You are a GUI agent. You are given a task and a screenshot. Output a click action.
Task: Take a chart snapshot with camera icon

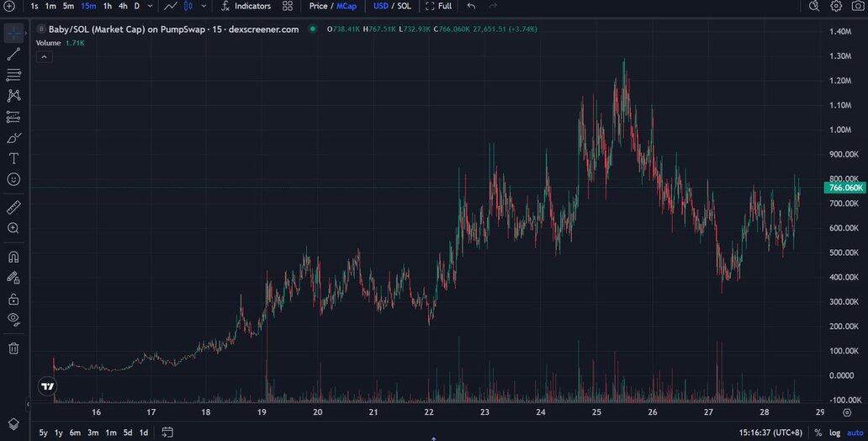point(858,6)
